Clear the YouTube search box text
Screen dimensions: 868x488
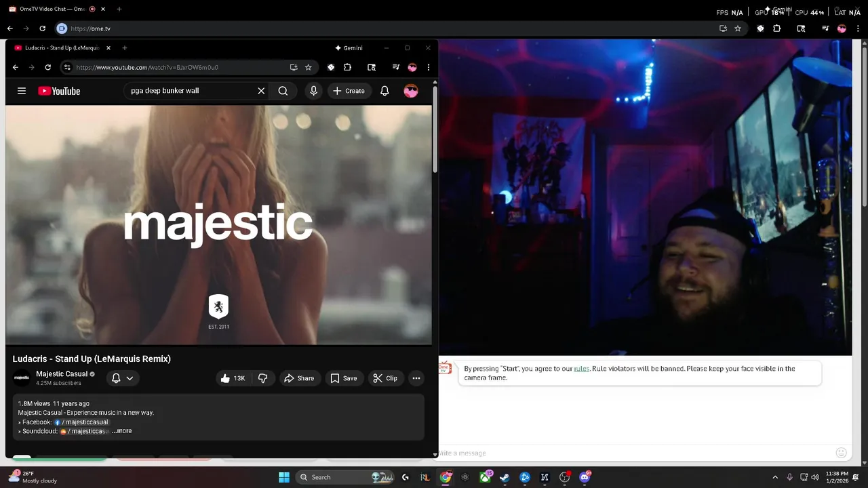tap(261, 91)
